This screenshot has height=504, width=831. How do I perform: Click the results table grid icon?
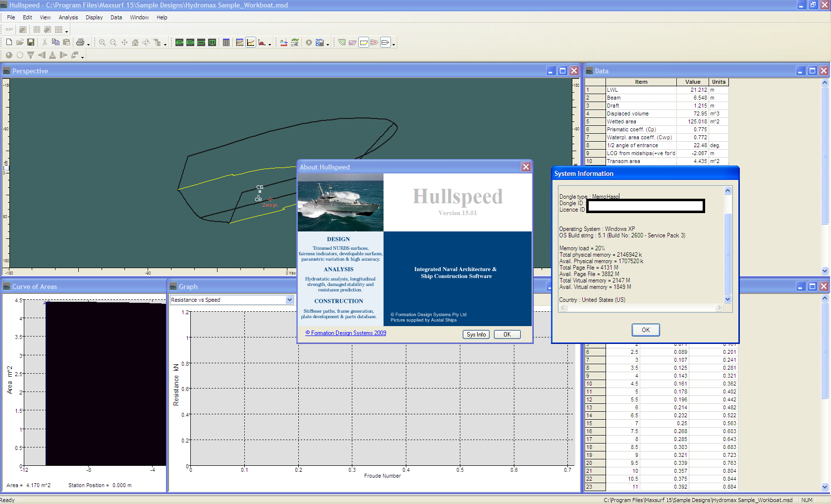pos(240,43)
